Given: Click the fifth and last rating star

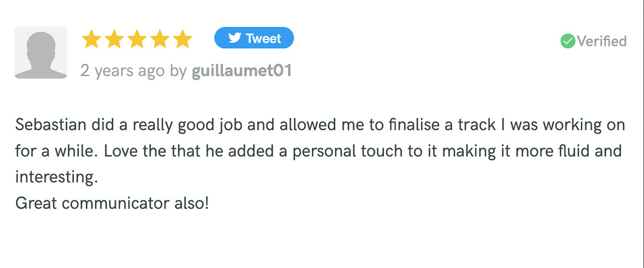Looking at the screenshot, I should [183, 39].
